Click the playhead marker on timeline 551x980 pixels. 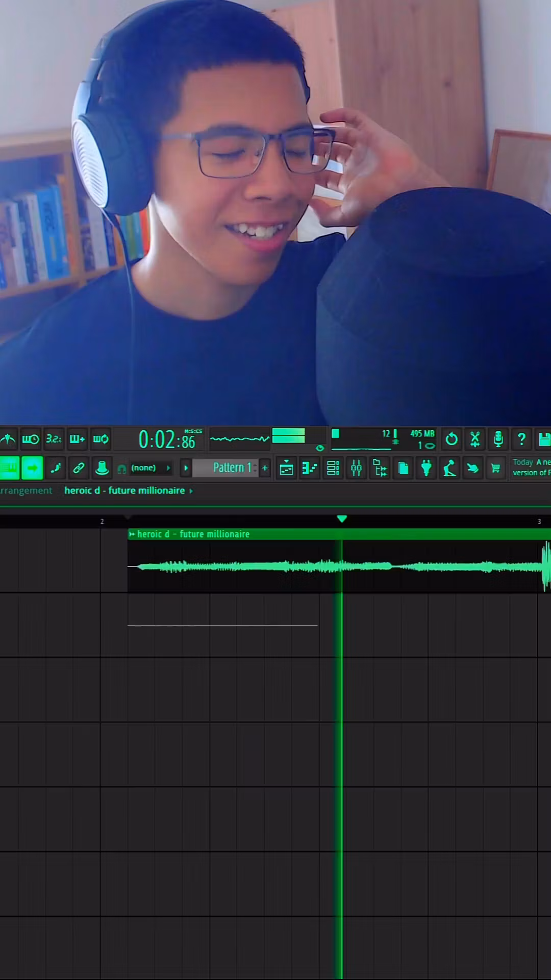(342, 519)
